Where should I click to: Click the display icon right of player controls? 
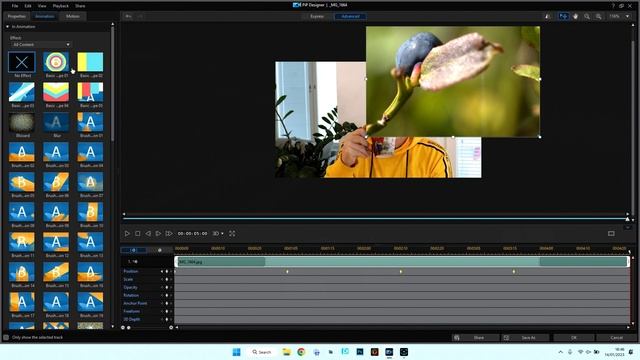[x=611, y=233]
